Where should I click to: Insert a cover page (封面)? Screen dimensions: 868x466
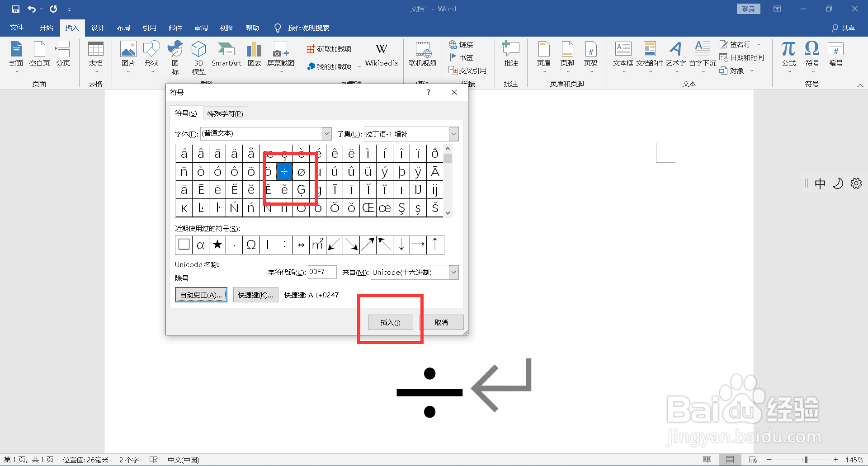point(16,56)
